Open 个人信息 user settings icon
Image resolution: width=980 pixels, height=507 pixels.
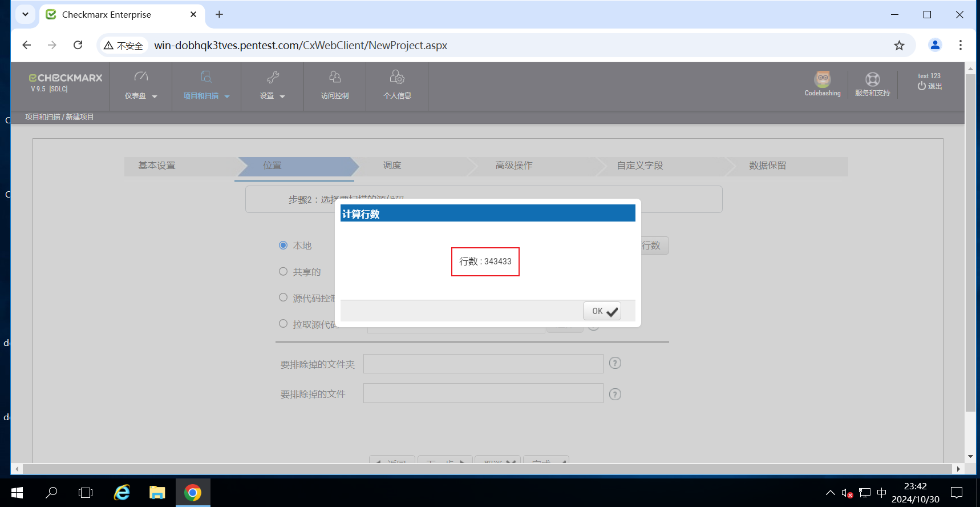tap(397, 86)
